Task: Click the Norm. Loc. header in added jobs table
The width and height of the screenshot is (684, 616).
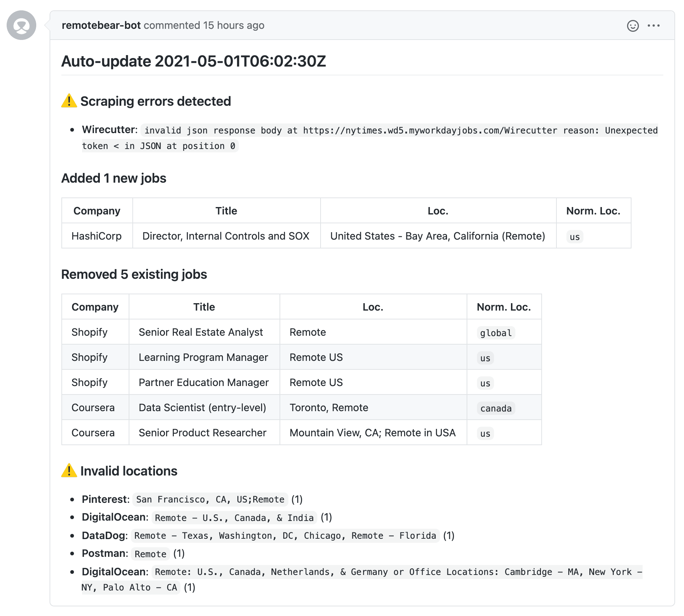Action: tap(593, 211)
